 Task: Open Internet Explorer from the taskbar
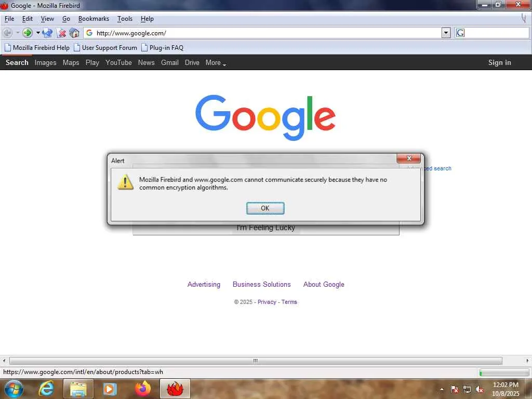click(46, 389)
